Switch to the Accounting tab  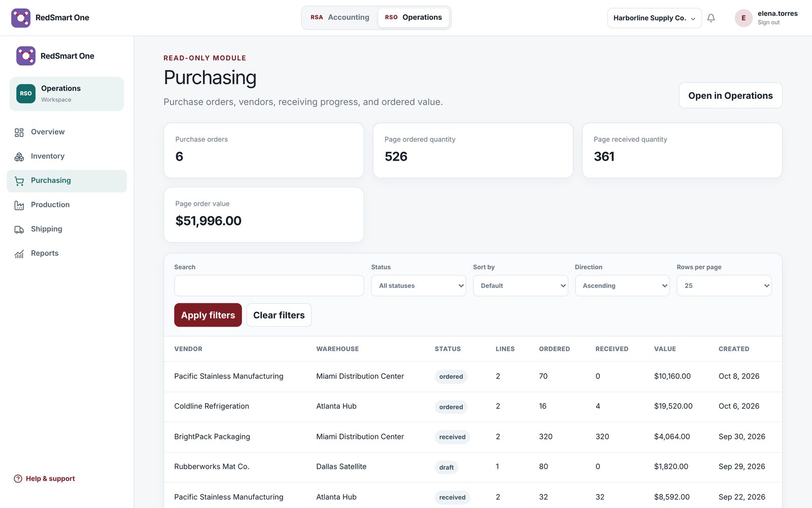click(x=340, y=17)
